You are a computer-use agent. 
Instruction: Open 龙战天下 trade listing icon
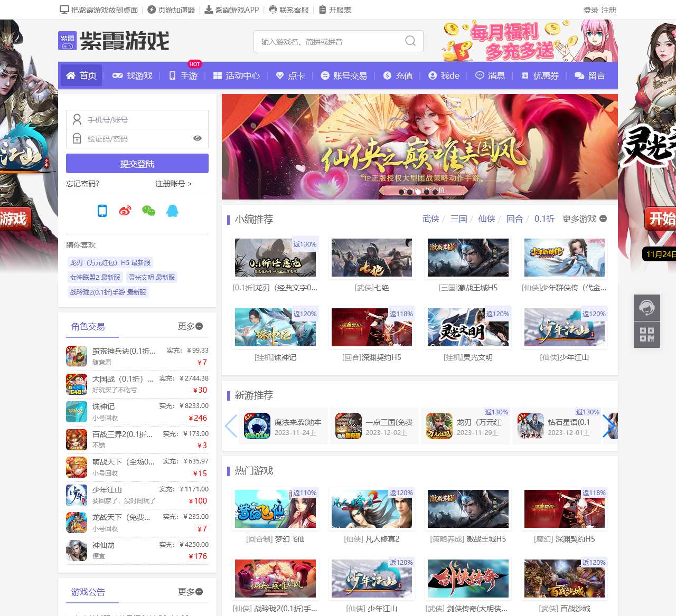click(x=77, y=523)
